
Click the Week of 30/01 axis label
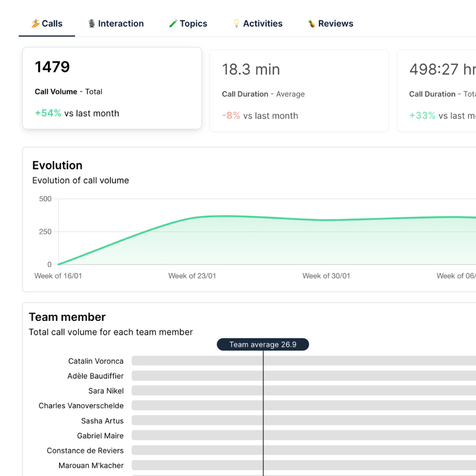click(326, 276)
